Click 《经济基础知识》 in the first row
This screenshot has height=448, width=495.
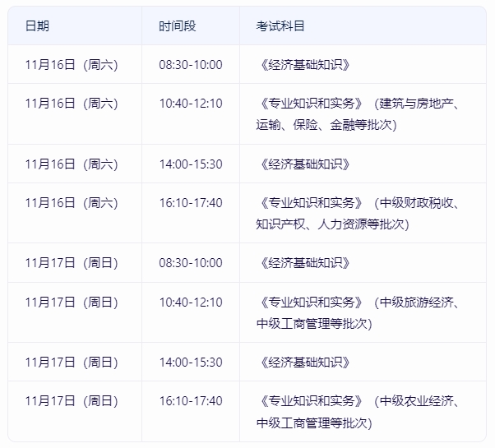click(x=304, y=65)
